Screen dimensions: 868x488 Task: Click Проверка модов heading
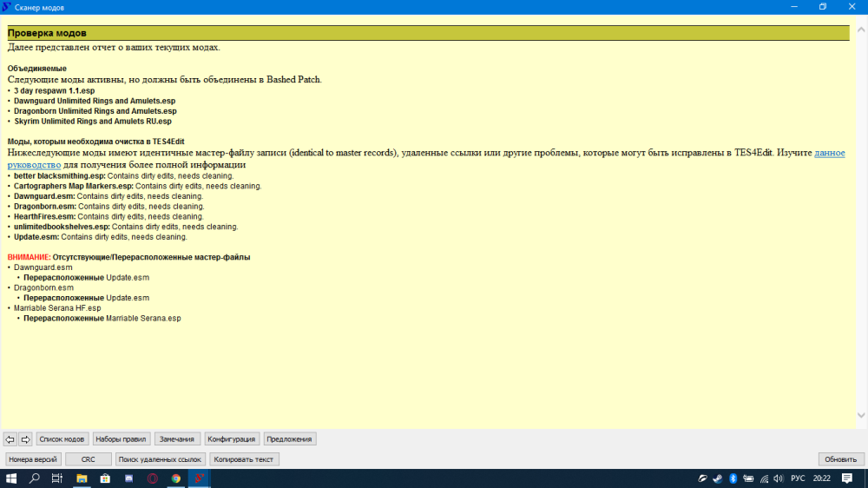47,33
